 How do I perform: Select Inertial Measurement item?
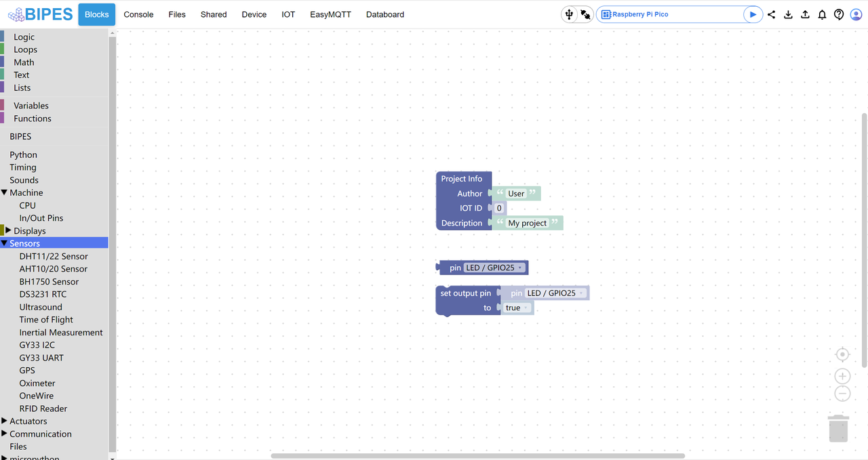54,333
